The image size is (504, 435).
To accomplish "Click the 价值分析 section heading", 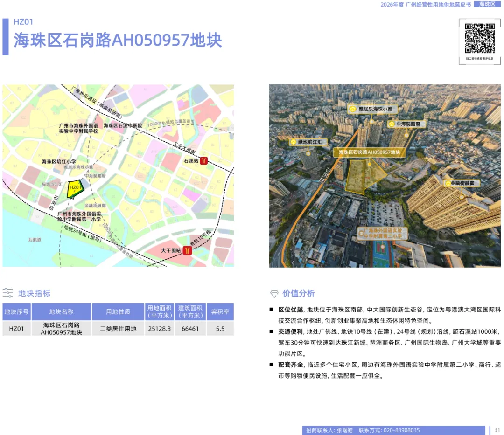I will coord(299,293).
